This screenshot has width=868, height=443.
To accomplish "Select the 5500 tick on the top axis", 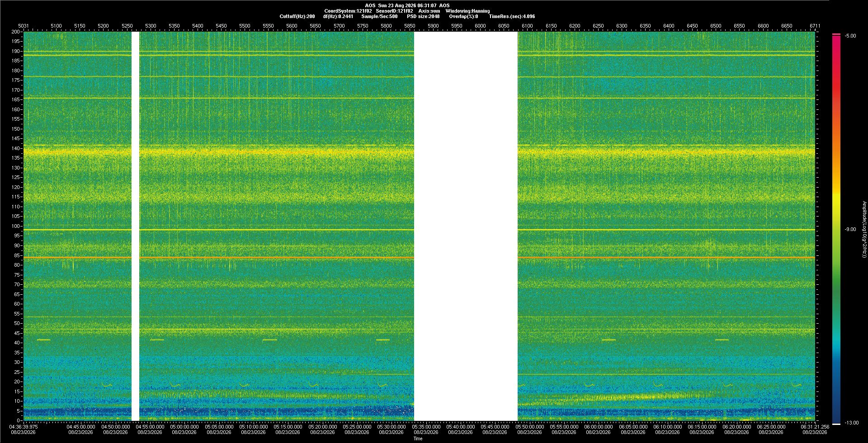I will 245,26.
